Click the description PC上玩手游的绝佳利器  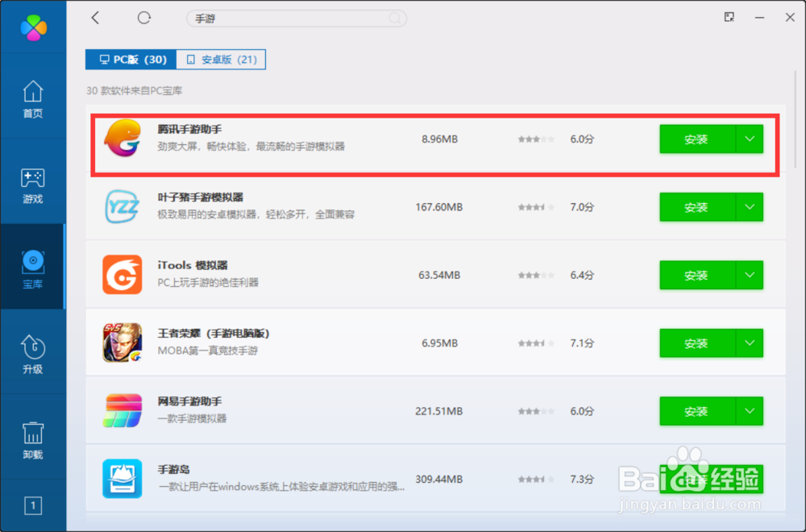click(x=208, y=282)
